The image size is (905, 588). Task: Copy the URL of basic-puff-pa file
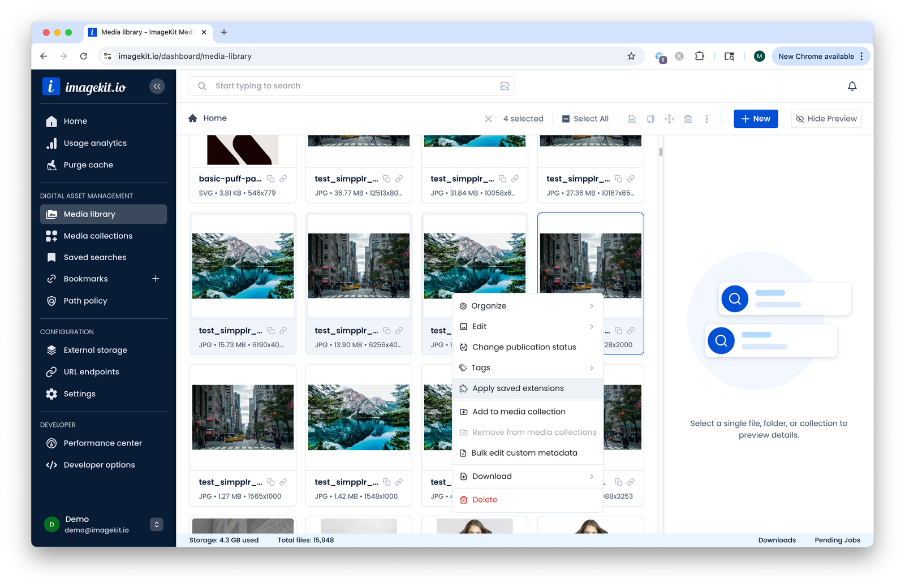(271, 179)
